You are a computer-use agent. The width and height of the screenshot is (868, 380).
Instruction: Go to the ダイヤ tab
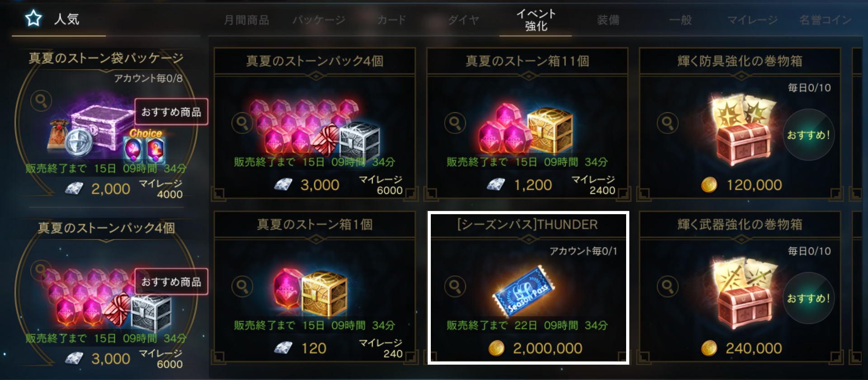click(463, 20)
